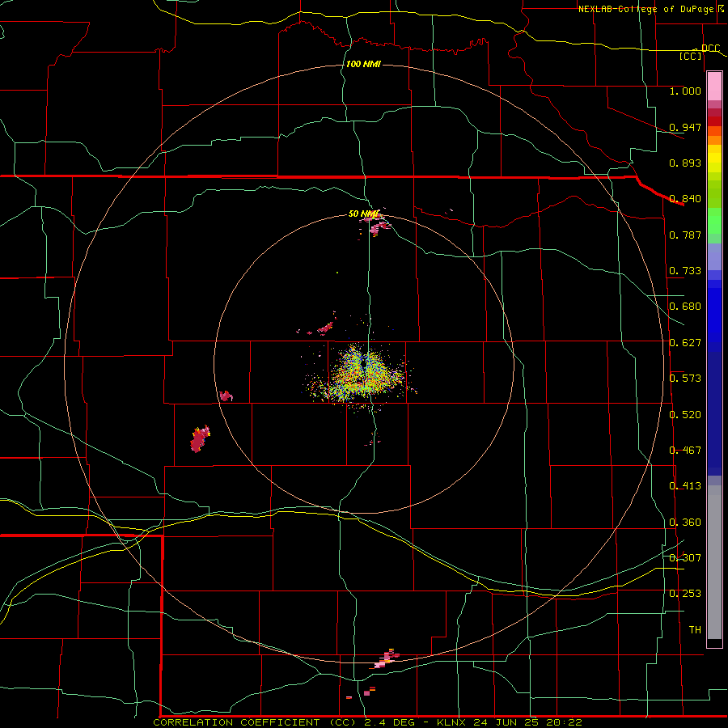The height and width of the screenshot is (728, 728).
Task: Click the 0.307 legend value
Action: point(685,557)
